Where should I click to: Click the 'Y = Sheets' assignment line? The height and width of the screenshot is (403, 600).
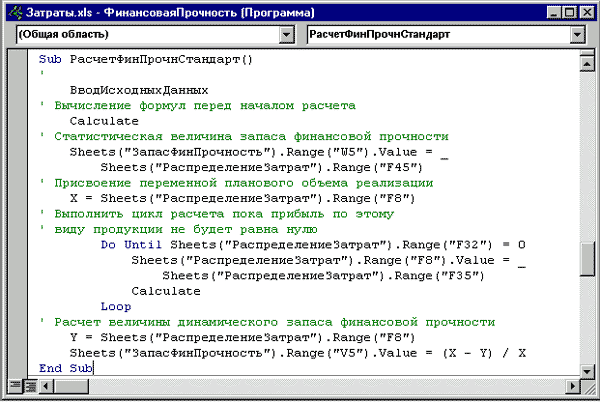(243, 338)
